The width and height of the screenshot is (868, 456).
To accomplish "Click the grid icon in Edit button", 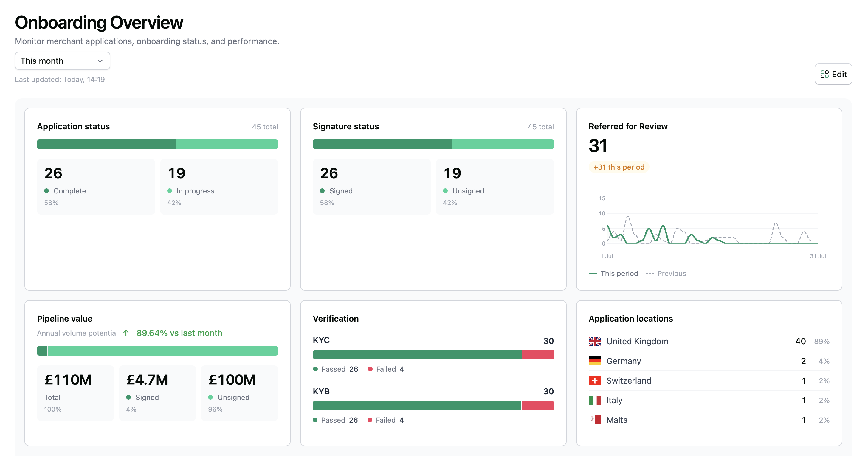I will click(x=824, y=74).
